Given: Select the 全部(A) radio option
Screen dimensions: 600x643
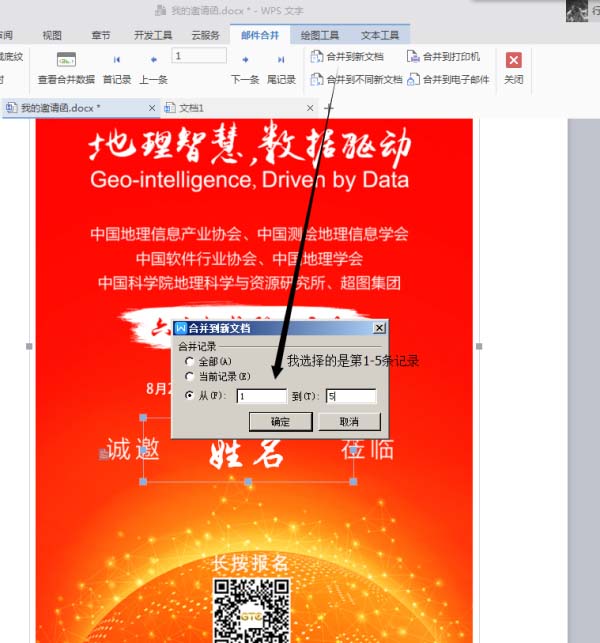Looking at the screenshot, I should (x=189, y=361).
